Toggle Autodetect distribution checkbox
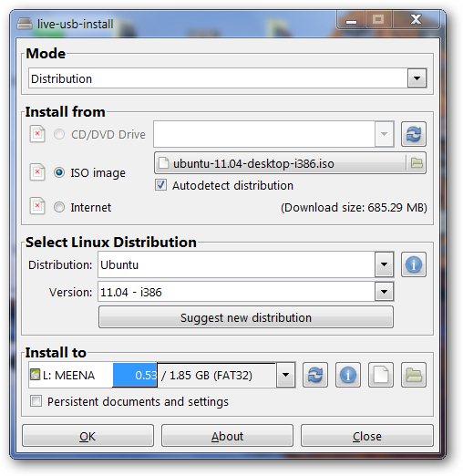Screen dimensions: 463x476 pos(160,184)
